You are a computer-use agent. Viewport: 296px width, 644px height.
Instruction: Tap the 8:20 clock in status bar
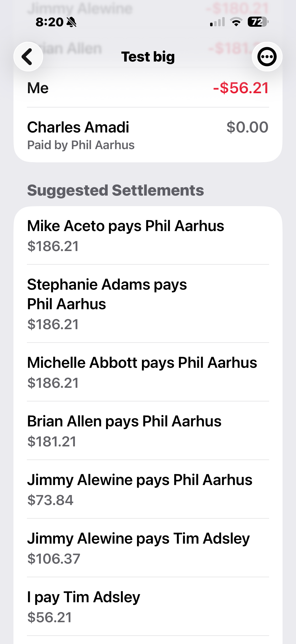point(49,22)
